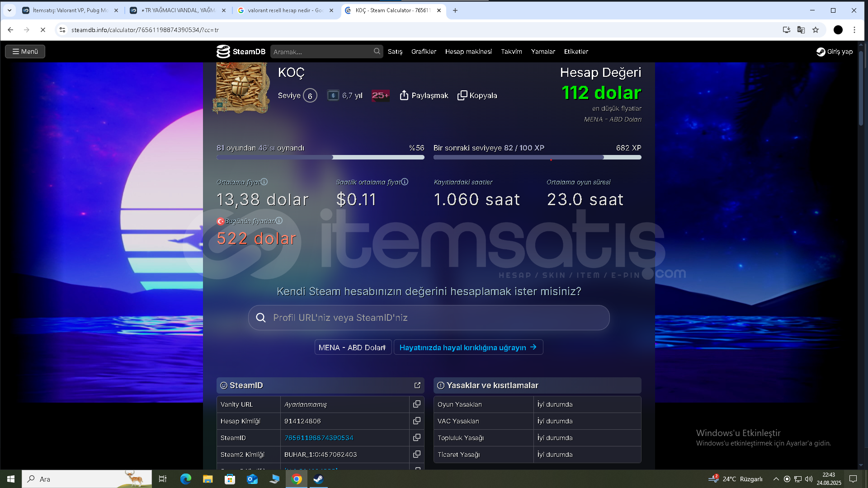Open a new browser tab
Screen dimensions: 868x488
tap(455, 10)
